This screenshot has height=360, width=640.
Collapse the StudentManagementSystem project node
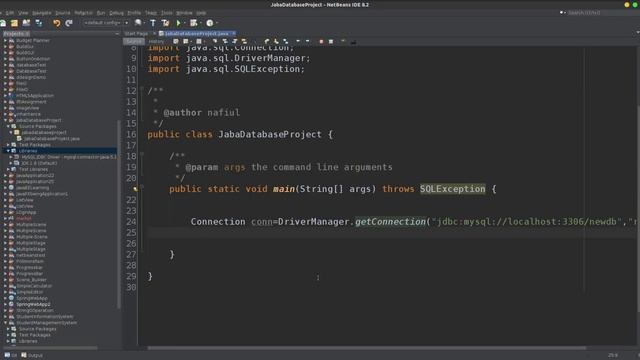tap(5, 323)
